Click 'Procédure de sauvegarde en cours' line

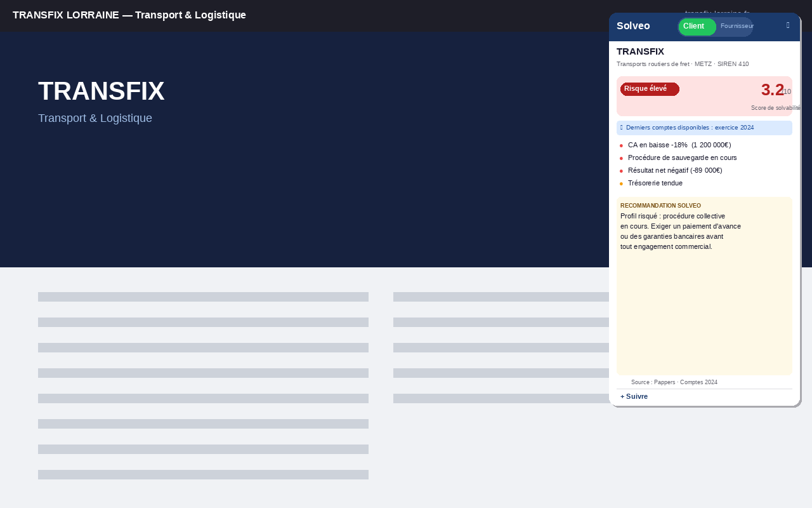pos(682,157)
